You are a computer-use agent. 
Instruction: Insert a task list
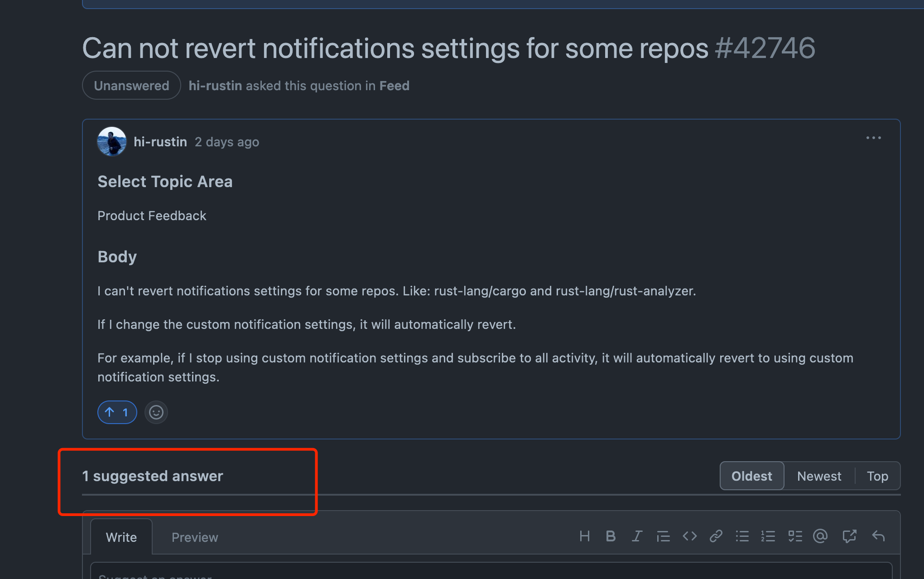pyautogui.click(x=795, y=536)
